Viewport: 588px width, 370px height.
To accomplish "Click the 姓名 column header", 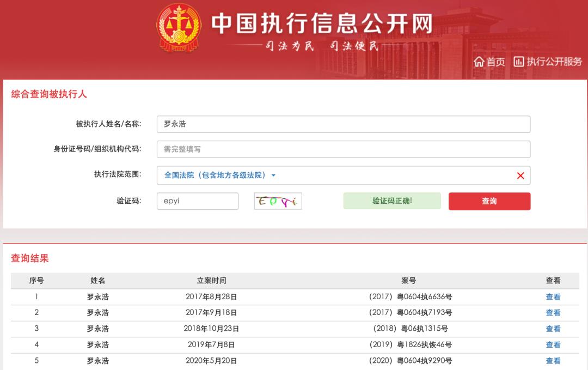I will [x=98, y=281].
